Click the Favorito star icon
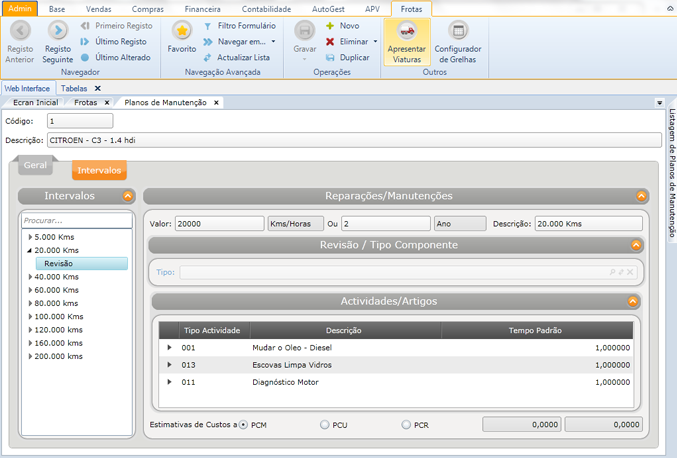The image size is (677, 458). point(181,31)
